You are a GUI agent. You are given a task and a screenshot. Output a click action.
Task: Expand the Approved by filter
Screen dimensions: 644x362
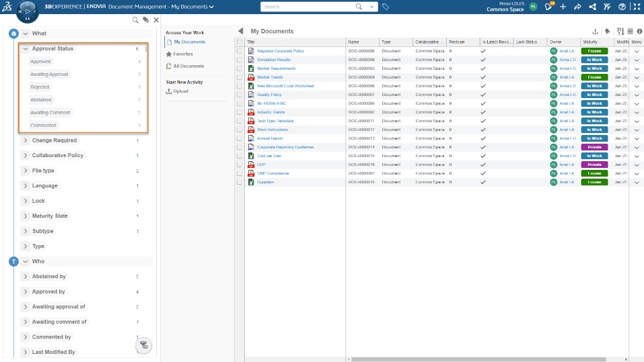point(25,291)
